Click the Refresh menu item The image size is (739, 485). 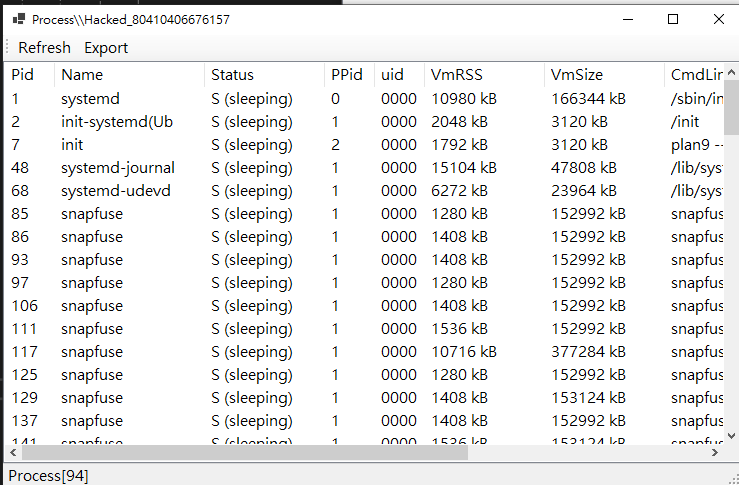point(44,47)
